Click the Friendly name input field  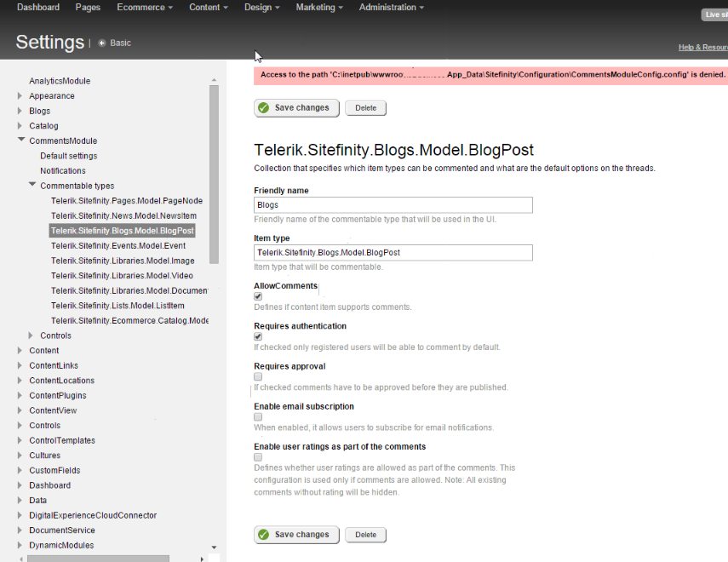(x=393, y=205)
